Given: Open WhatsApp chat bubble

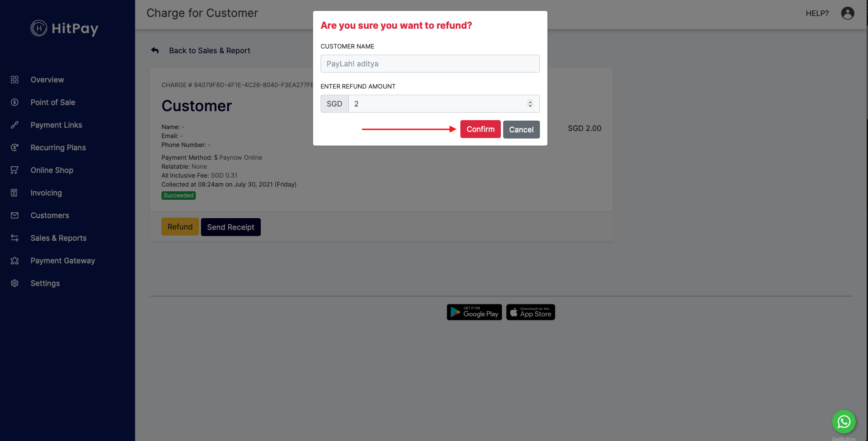Looking at the screenshot, I should pyautogui.click(x=844, y=422).
